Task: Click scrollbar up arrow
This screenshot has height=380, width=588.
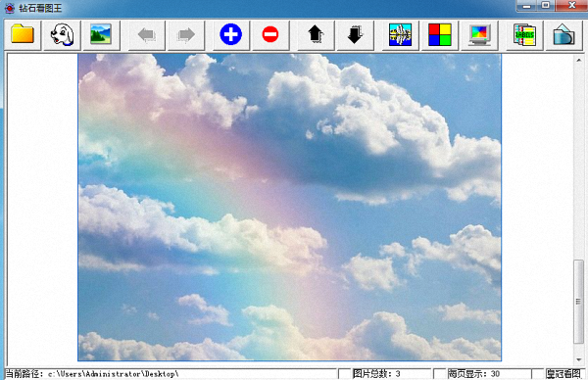Action: (x=578, y=60)
